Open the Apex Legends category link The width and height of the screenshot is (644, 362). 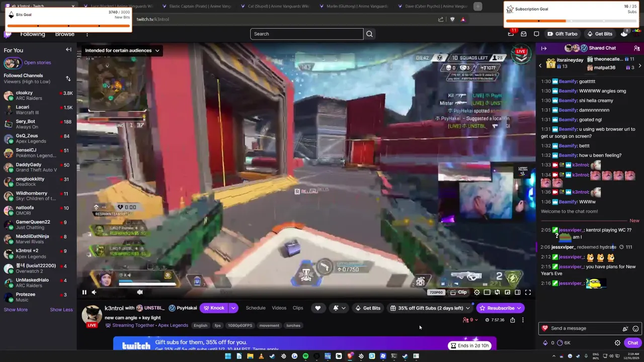(174, 325)
